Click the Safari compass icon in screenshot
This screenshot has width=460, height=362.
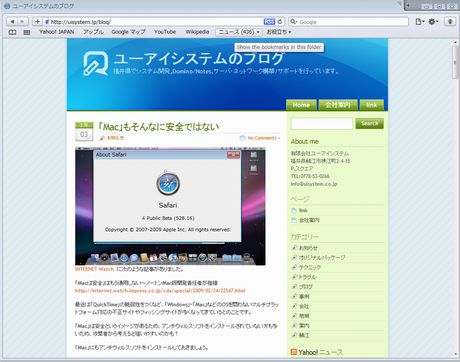[x=168, y=184]
